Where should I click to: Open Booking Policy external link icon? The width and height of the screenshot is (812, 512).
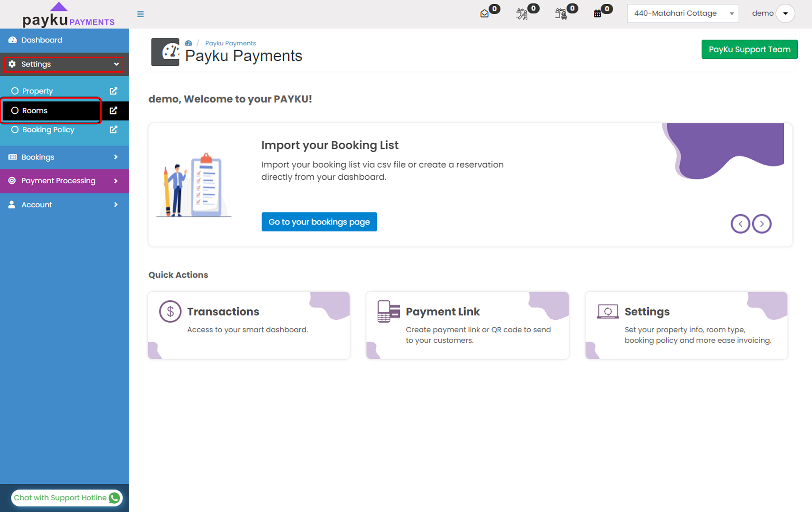tap(113, 130)
